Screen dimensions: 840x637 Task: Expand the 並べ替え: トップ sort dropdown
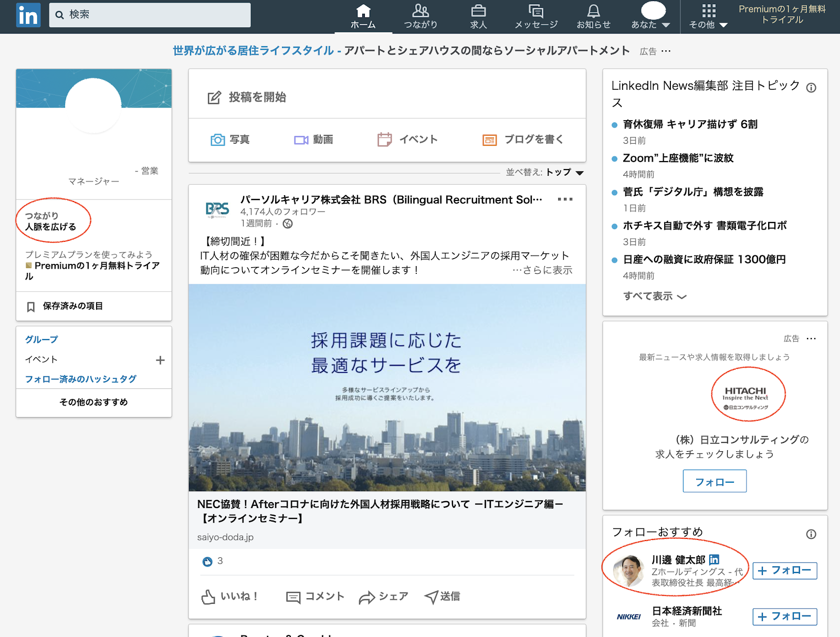(545, 172)
